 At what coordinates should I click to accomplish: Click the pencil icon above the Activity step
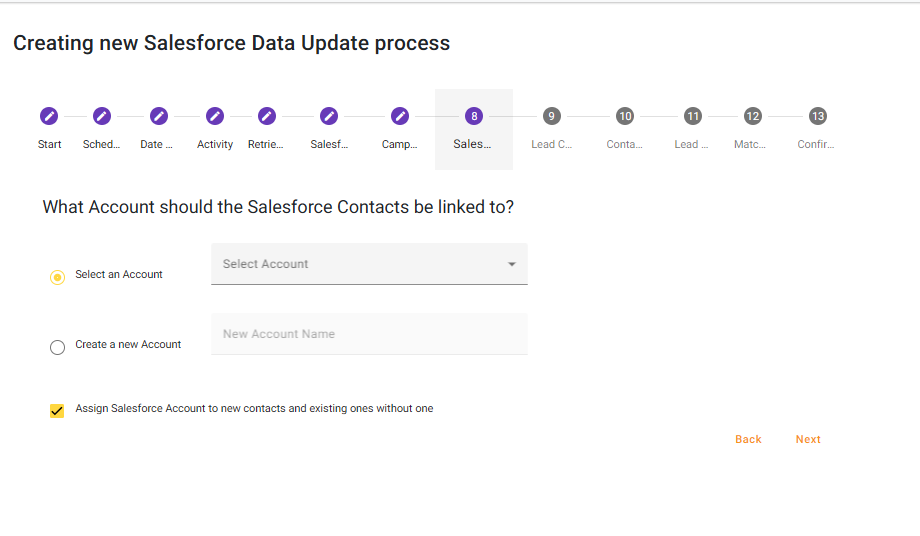click(x=215, y=116)
